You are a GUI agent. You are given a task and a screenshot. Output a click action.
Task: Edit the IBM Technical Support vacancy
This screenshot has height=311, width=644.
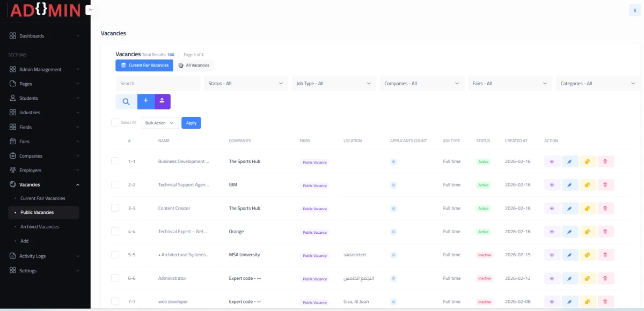coord(570,185)
